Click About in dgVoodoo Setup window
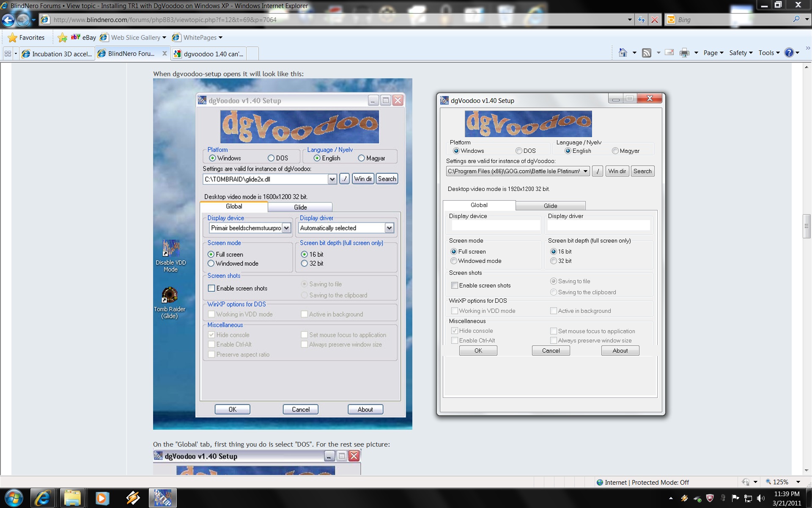The width and height of the screenshot is (812, 508). [620, 351]
